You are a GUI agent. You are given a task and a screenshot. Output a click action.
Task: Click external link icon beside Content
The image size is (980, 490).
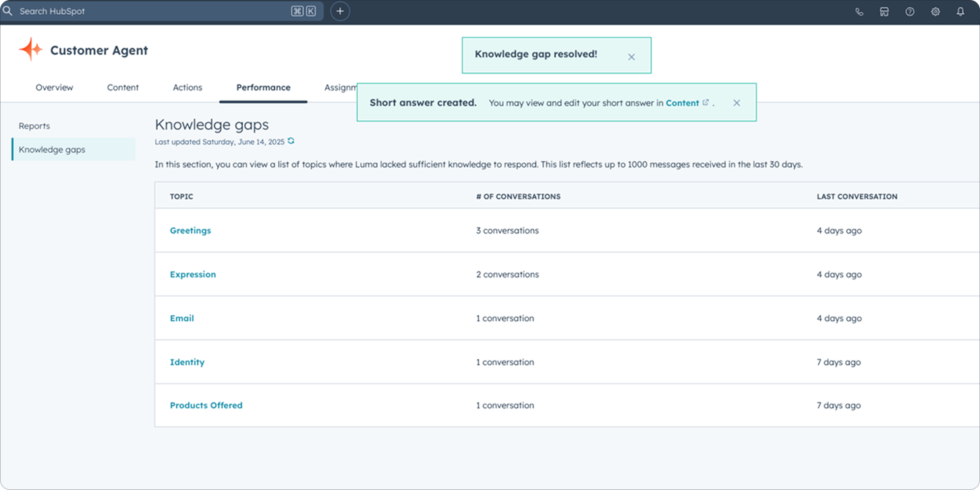[x=705, y=103]
